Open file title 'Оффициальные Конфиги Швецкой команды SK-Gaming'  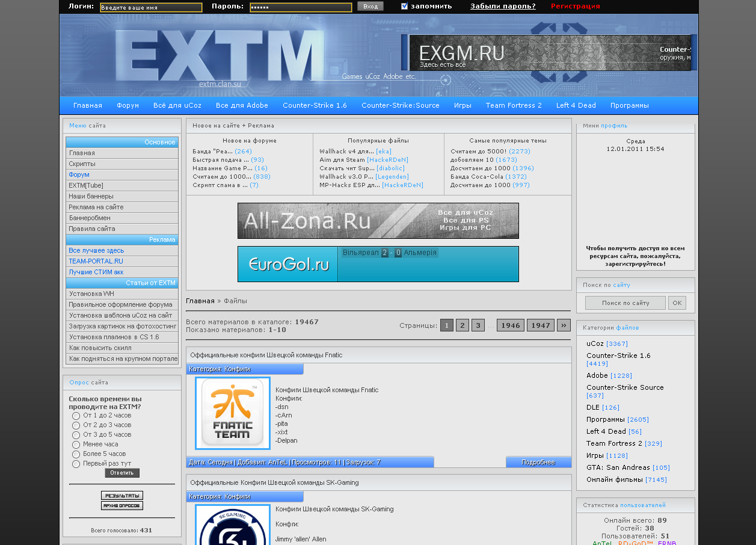(x=274, y=482)
